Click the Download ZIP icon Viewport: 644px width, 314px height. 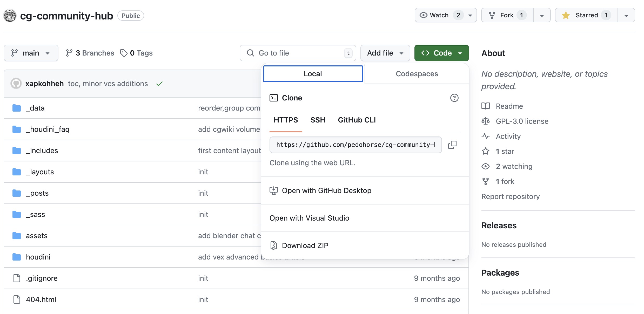pos(274,245)
